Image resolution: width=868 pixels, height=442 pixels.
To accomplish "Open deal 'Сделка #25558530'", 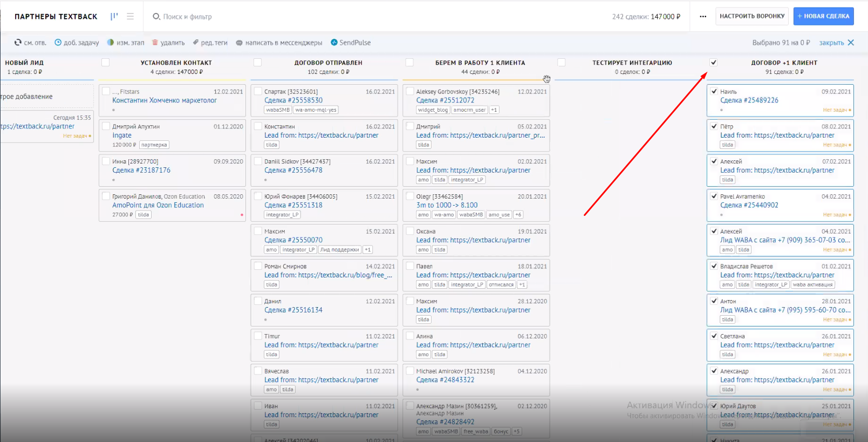I will point(293,100).
